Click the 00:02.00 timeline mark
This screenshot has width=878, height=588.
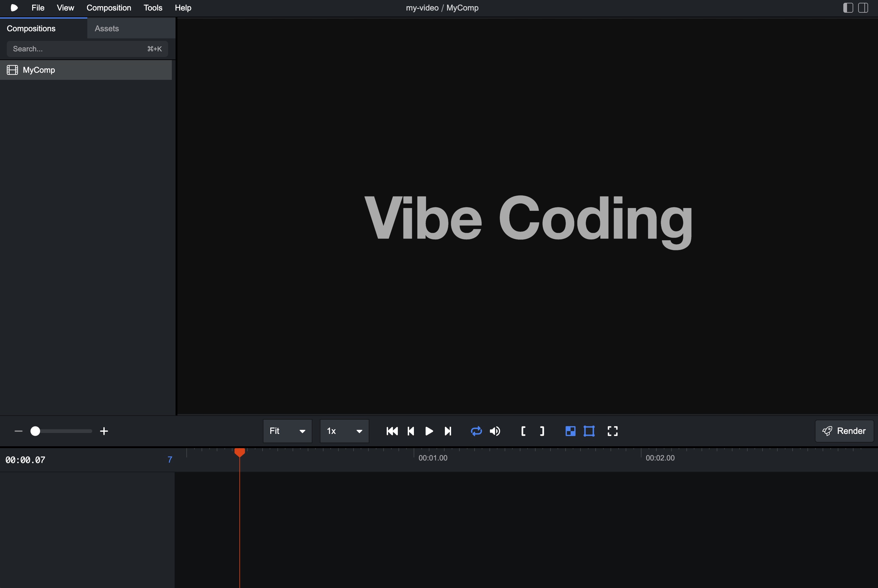[660, 458]
